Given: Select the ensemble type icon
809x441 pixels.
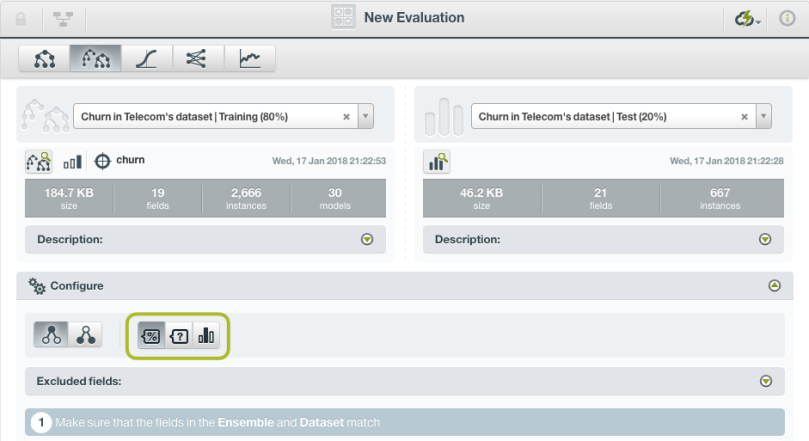Looking at the screenshot, I should tap(96, 59).
